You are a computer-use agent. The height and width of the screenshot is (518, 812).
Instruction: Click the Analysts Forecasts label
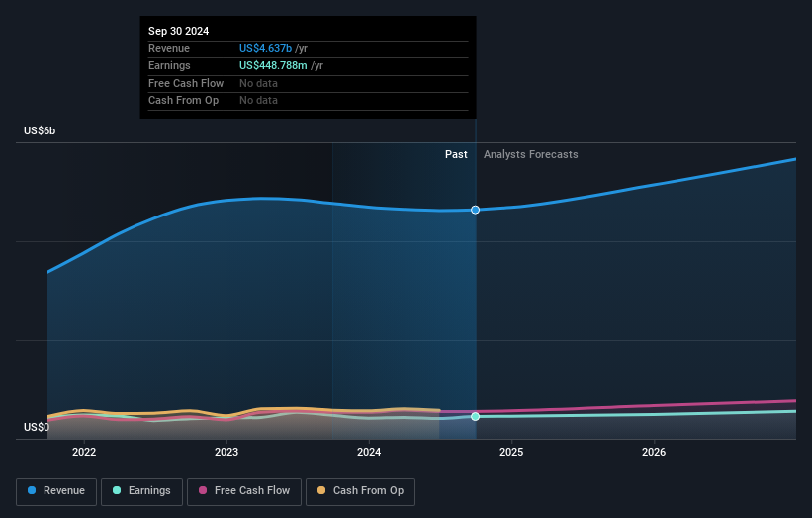pyautogui.click(x=531, y=154)
